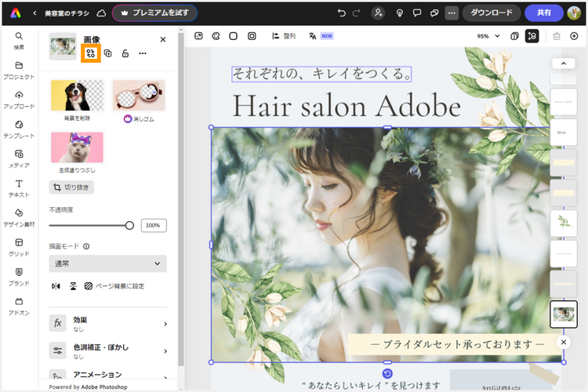Redo the last action
This screenshot has height=392, width=588.
(x=356, y=13)
